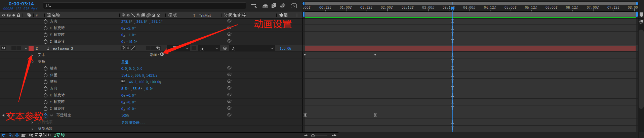Click stopwatch for X 轴旋转 valued -2.0°

(x=46, y=28)
